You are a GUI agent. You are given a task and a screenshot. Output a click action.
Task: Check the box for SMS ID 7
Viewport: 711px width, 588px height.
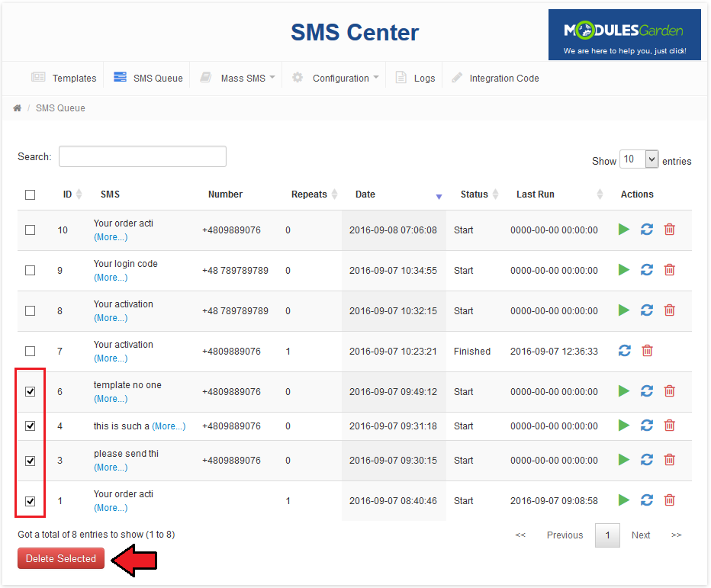point(30,351)
